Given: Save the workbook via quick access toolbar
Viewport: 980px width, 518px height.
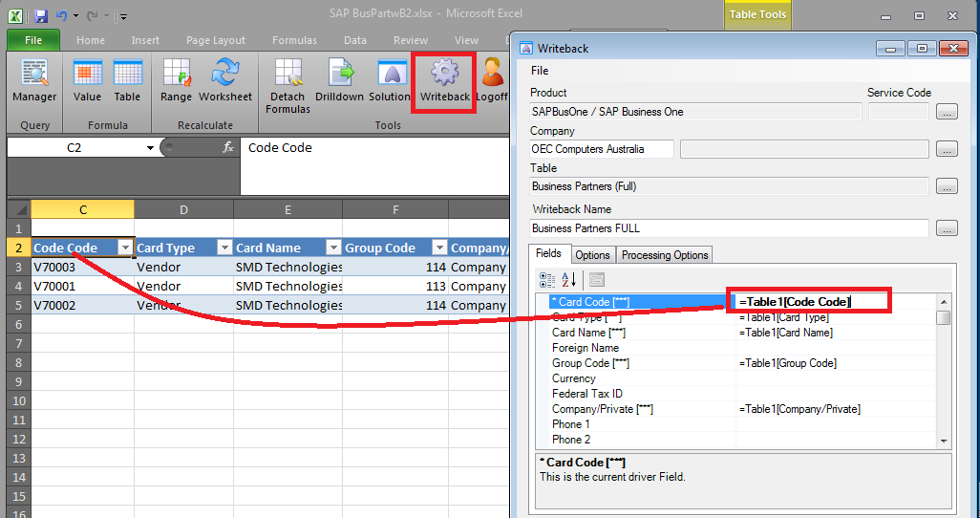Looking at the screenshot, I should click(41, 15).
